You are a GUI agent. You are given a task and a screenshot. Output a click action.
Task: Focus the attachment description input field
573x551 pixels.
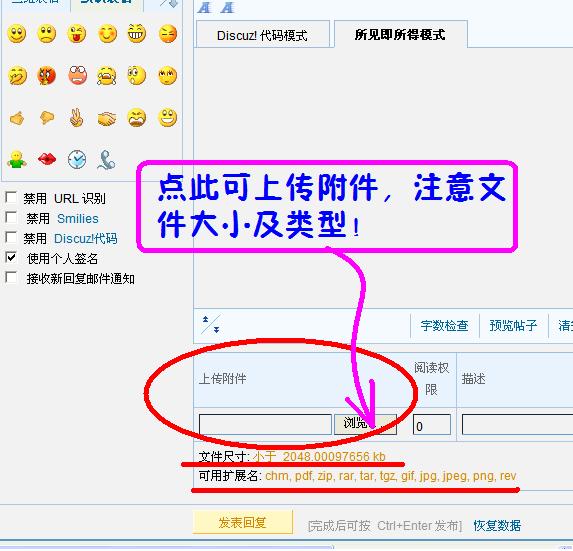point(517,424)
